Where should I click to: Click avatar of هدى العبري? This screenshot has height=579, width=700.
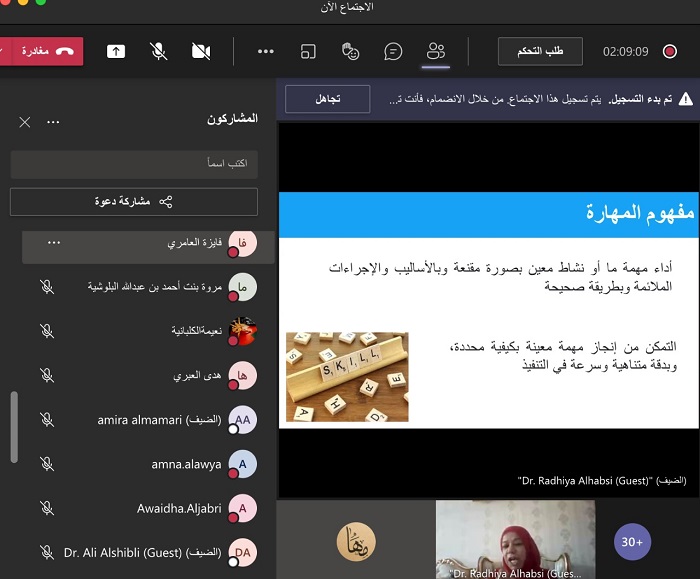242,375
